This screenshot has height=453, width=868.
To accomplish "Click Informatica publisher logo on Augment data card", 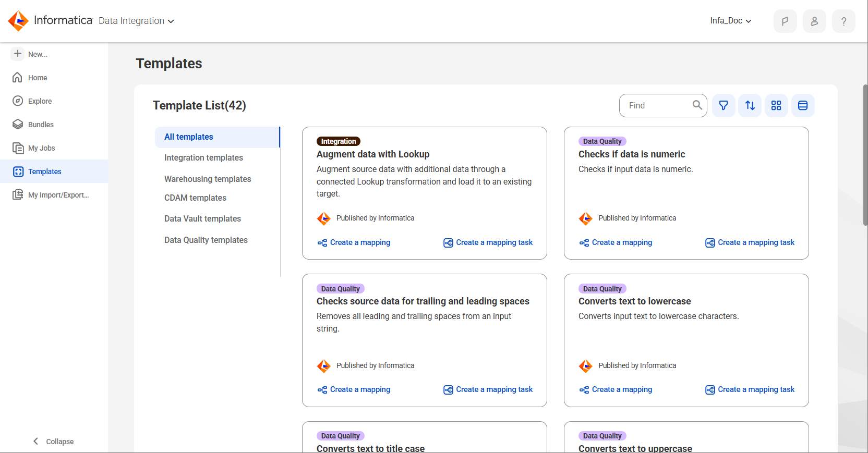I will (x=324, y=218).
